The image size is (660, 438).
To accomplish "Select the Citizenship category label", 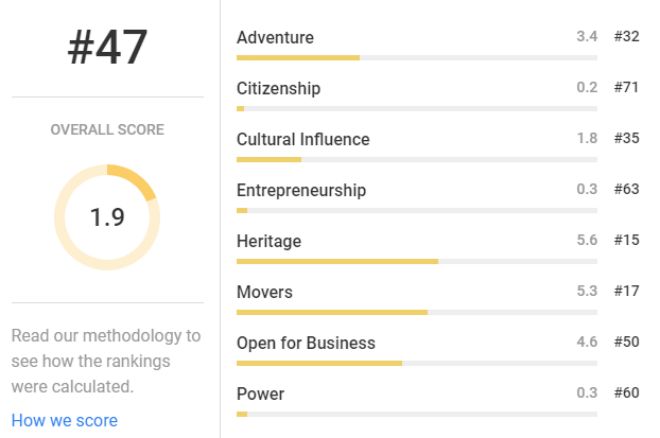I will click(279, 88).
